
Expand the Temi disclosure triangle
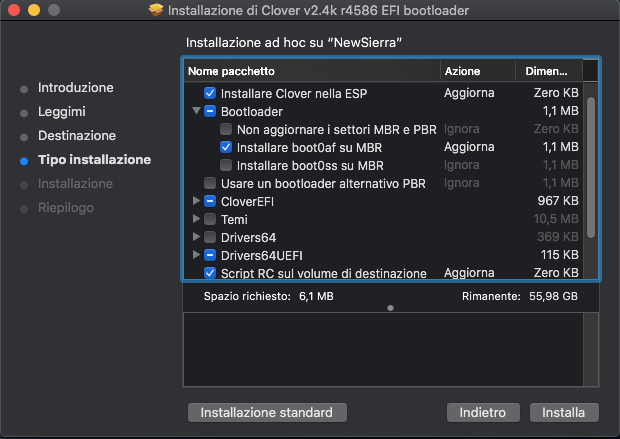[196, 218]
